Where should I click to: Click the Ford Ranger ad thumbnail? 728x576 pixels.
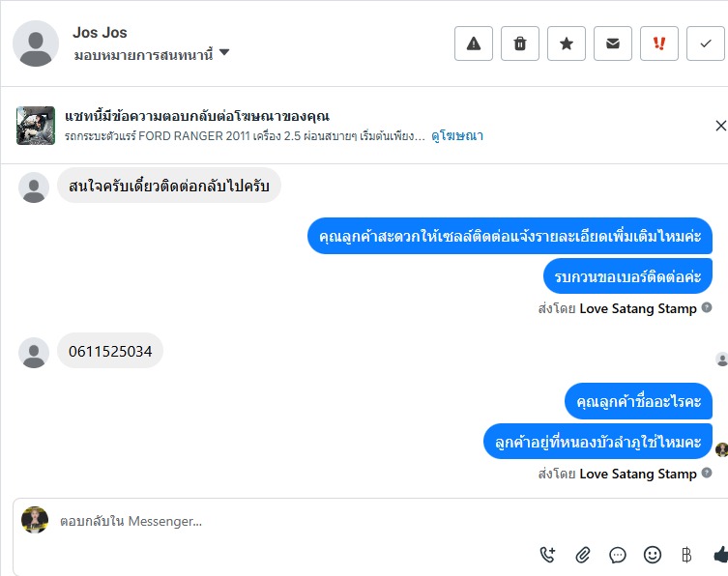point(35,126)
